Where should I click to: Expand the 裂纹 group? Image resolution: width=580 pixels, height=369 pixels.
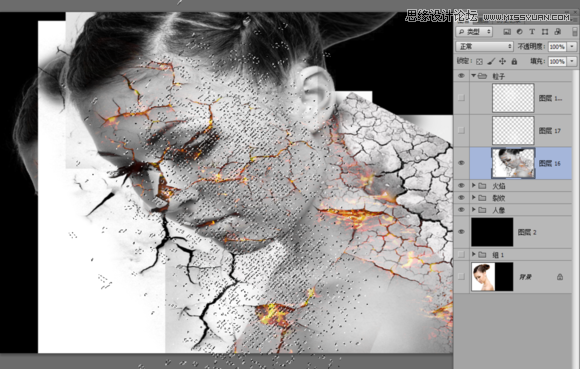(x=473, y=198)
